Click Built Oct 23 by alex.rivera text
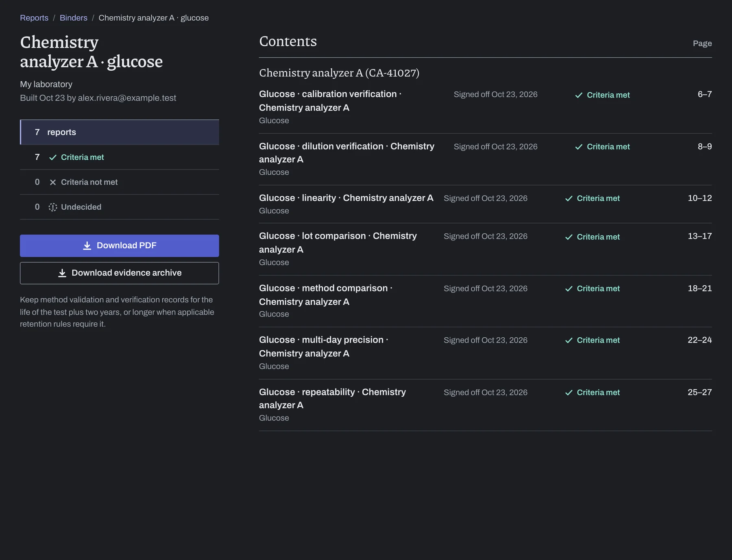Viewport: 732px width, 560px height. point(98,98)
